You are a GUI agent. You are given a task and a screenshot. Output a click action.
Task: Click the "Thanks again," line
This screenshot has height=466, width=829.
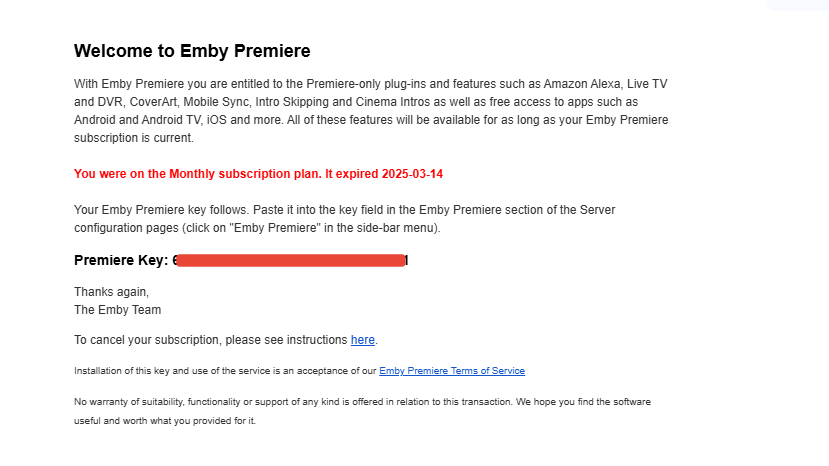click(x=112, y=292)
